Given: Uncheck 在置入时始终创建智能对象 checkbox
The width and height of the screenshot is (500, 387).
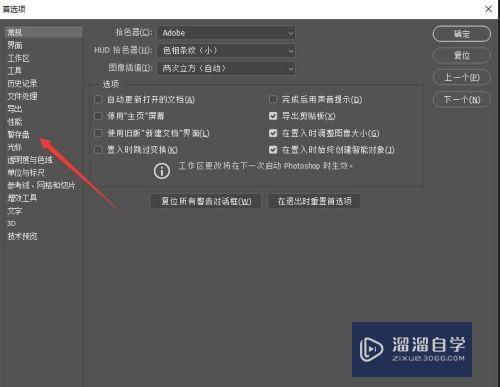Looking at the screenshot, I should 273,149.
